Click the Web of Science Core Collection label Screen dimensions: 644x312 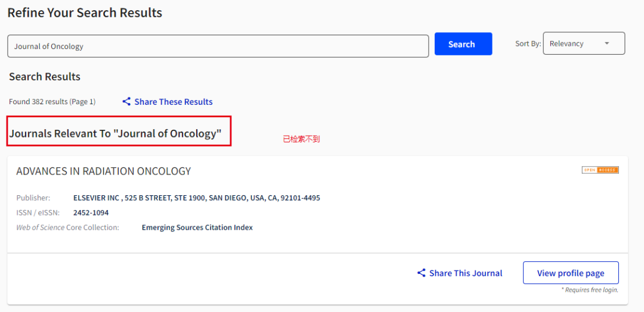point(67,227)
